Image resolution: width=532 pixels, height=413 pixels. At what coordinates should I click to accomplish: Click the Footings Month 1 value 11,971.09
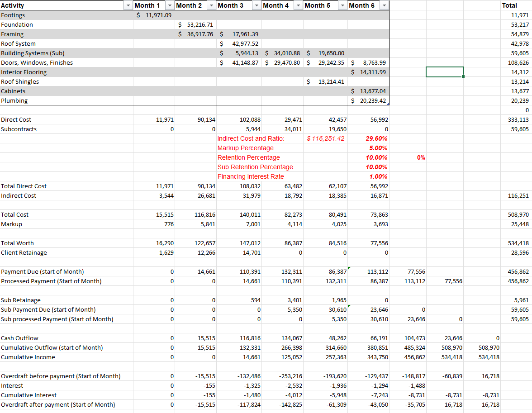point(154,15)
